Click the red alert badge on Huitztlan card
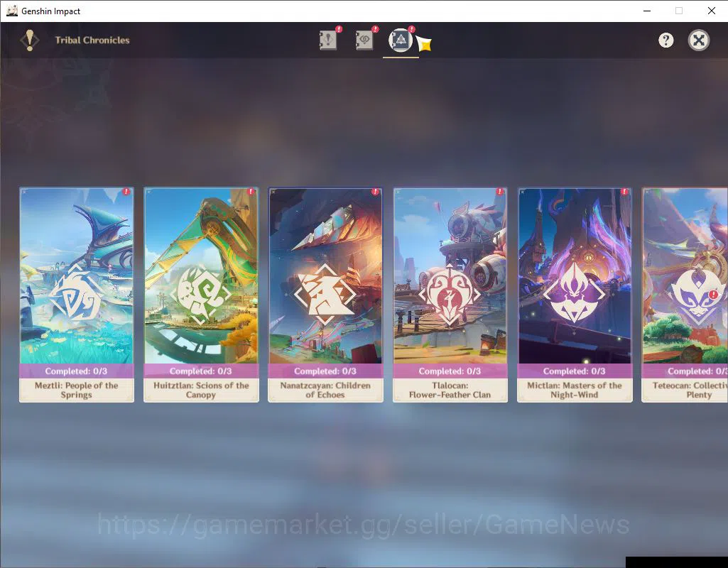The image size is (728, 568). click(x=251, y=192)
